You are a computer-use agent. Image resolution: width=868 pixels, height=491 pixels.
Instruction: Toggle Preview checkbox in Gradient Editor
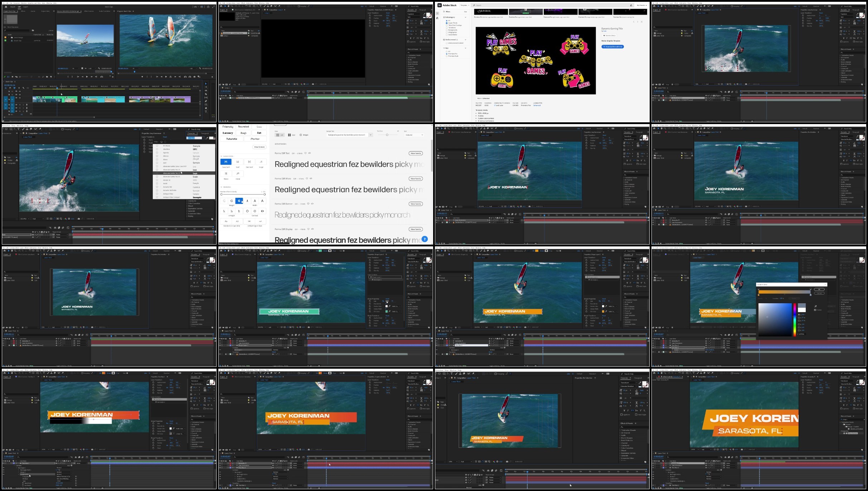[x=815, y=310]
